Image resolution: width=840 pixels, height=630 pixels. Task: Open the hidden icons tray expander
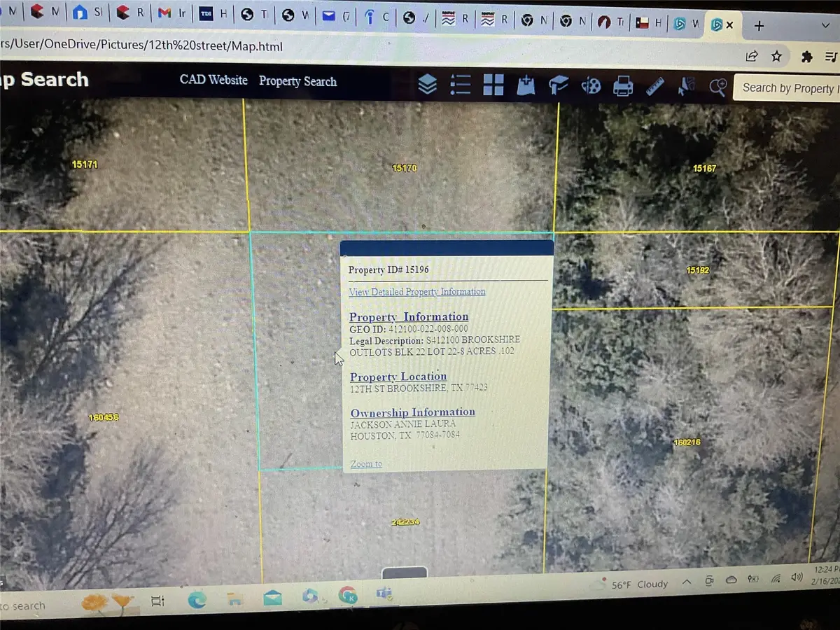(687, 581)
